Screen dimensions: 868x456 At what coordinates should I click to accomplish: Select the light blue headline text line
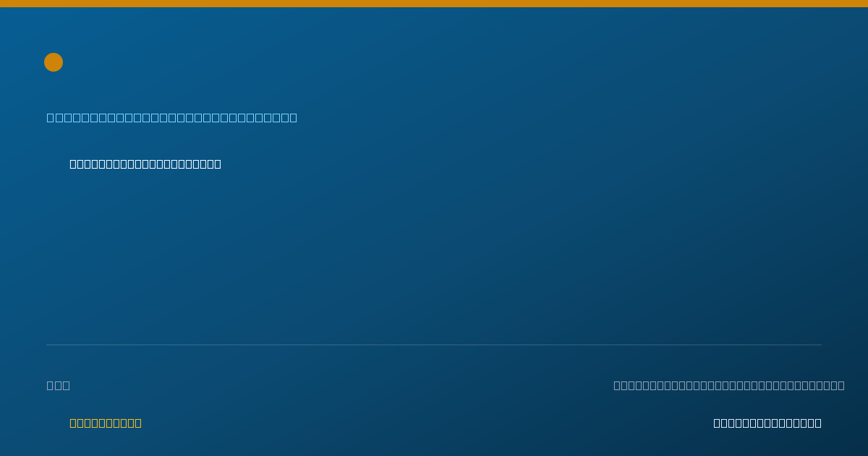pos(171,117)
